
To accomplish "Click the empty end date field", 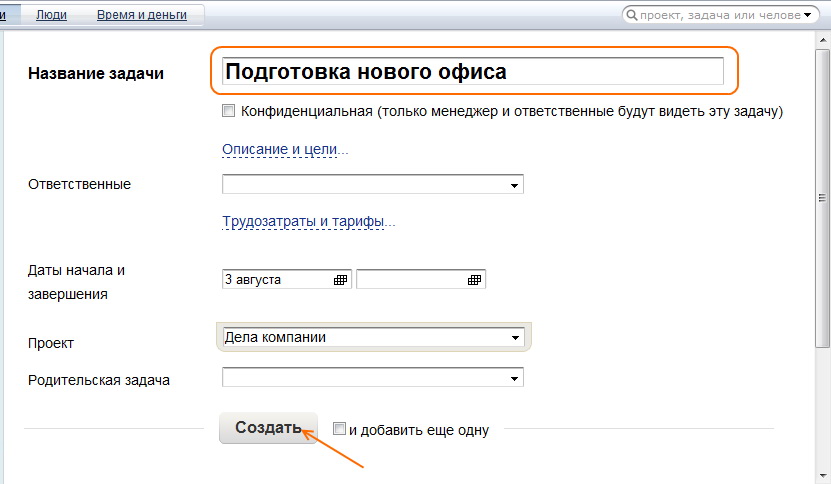I will tap(410, 280).
